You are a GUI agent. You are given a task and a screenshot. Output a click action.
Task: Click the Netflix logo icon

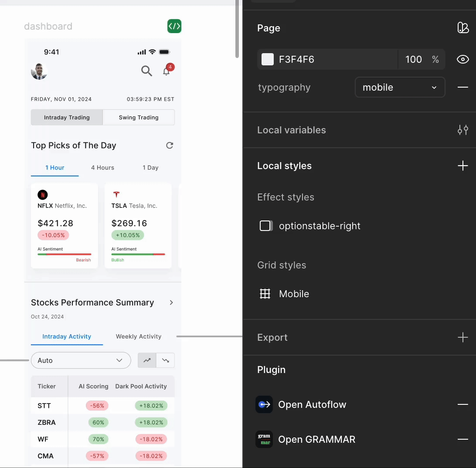(x=43, y=194)
